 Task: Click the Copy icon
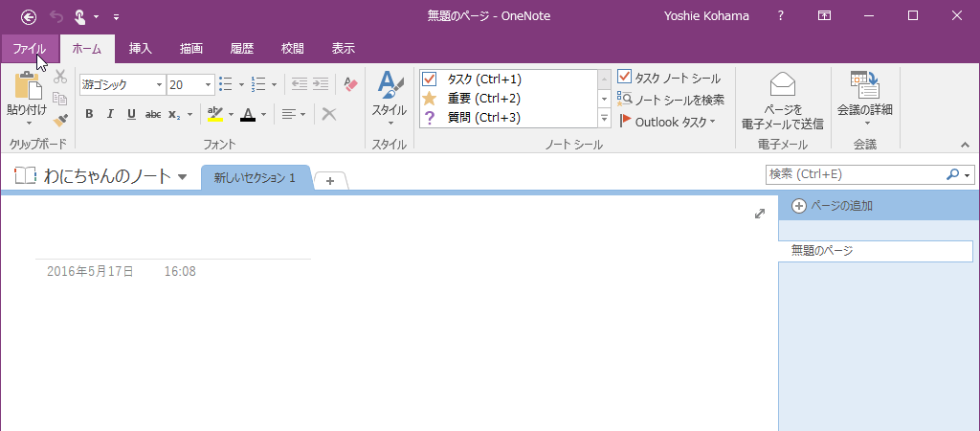click(60, 99)
